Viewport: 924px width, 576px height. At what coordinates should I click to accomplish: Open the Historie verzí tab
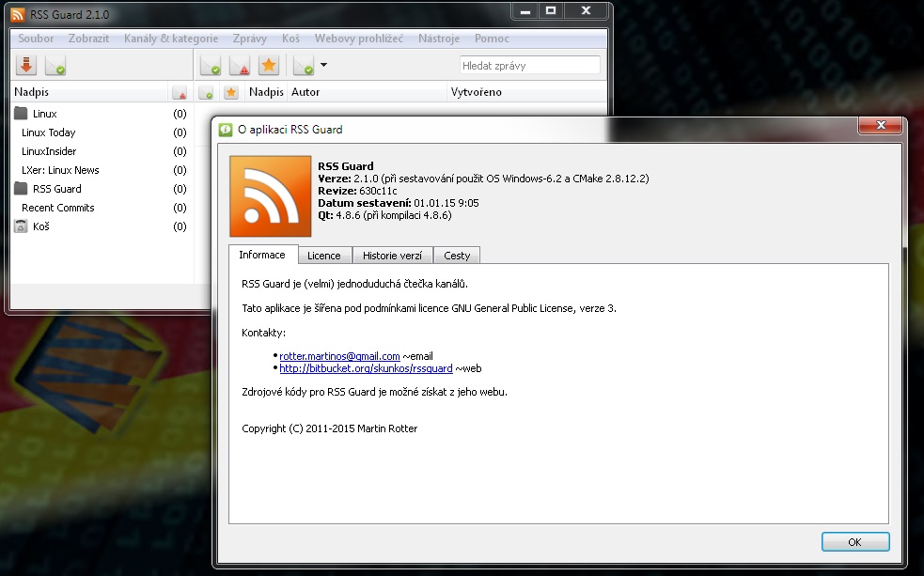pos(392,256)
